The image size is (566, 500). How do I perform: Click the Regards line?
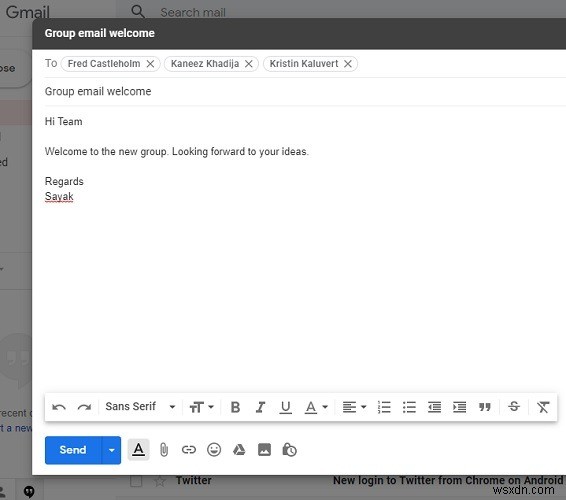pyautogui.click(x=64, y=181)
